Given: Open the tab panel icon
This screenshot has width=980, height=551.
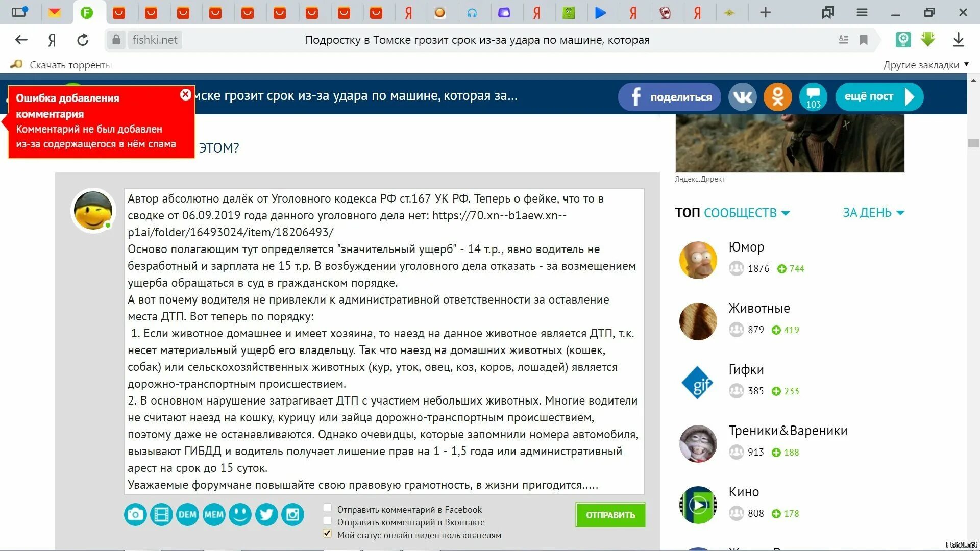Looking at the screenshot, I should tap(19, 12).
